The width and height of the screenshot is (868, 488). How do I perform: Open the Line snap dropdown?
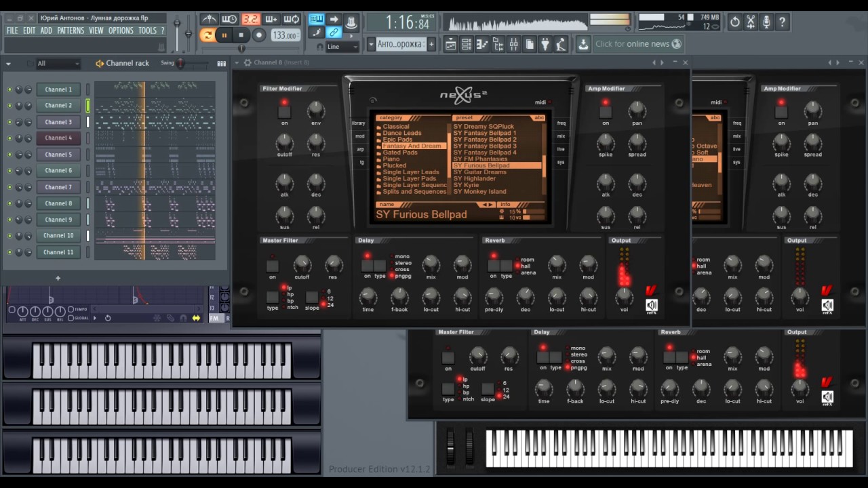tap(342, 47)
